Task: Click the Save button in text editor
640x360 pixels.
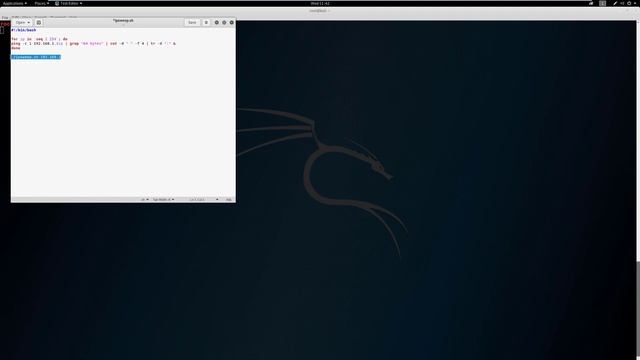Action: [192, 22]
